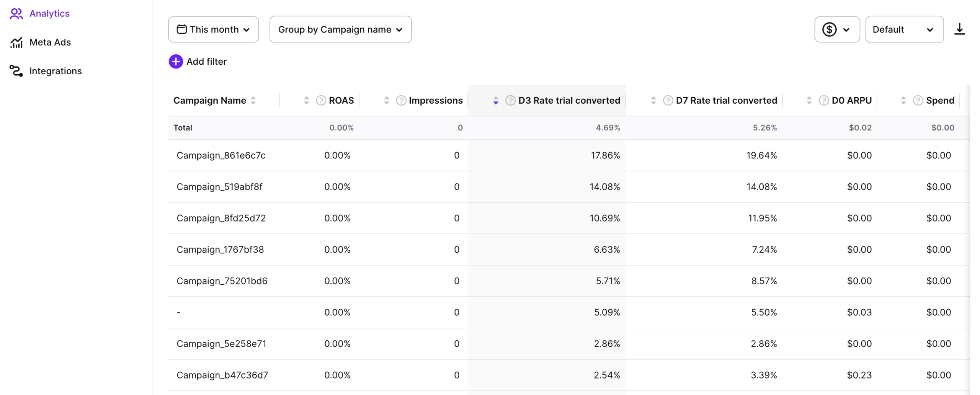Image resolution: width=980 pixels, height=395 pixels.
Task: Click the Impressions column help icon
Action: (401, 100)
